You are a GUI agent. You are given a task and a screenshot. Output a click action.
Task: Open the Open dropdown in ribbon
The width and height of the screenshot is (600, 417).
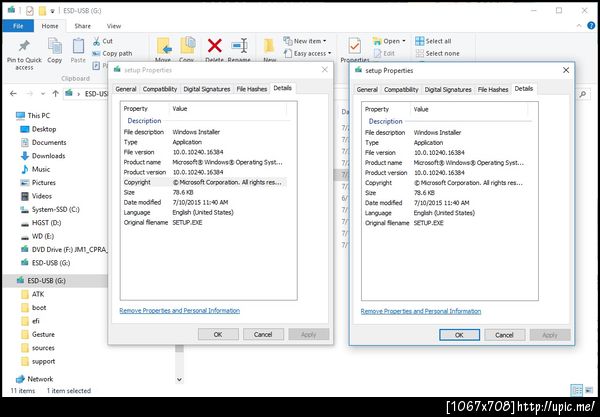tap(389, 41)
